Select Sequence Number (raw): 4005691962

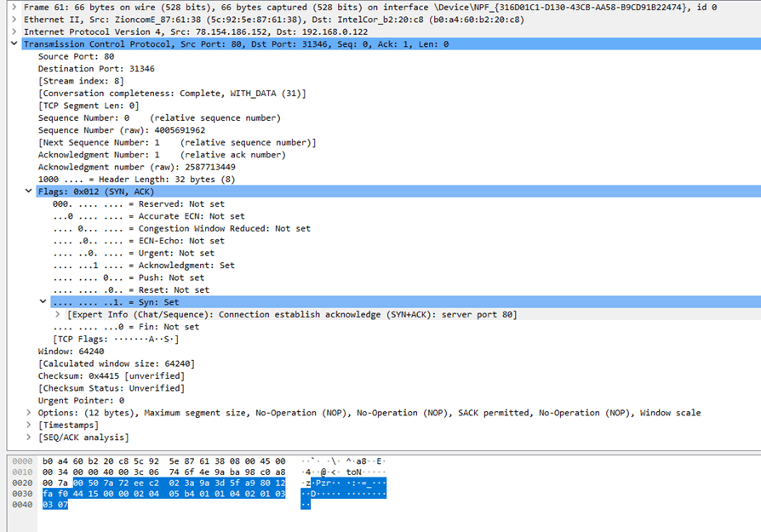coord(122,130)
